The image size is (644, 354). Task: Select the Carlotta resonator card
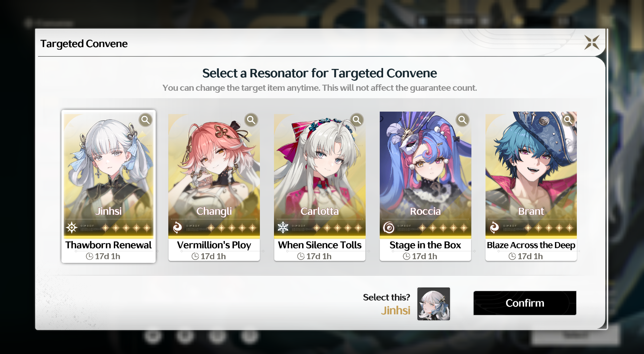click(320, 186)
